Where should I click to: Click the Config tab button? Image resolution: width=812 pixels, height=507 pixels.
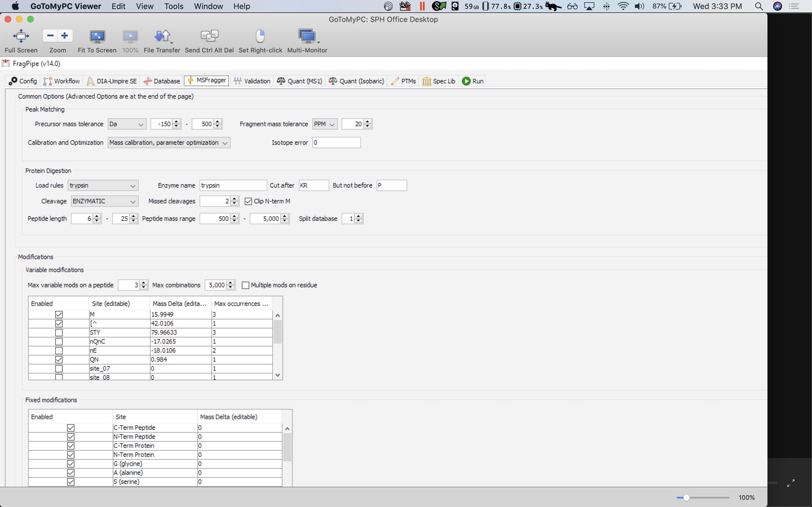tap(22, 81)
